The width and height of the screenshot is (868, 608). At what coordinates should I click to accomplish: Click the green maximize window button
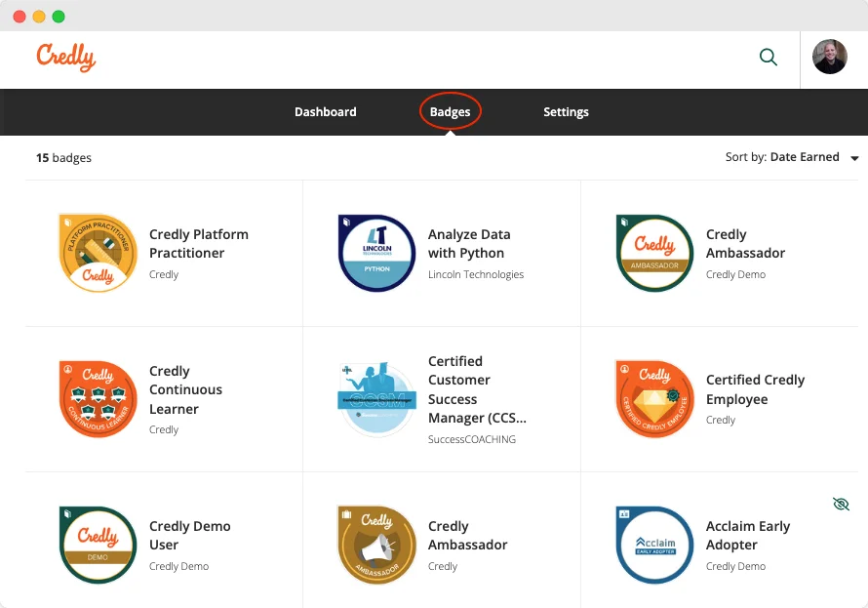[59, 17]
